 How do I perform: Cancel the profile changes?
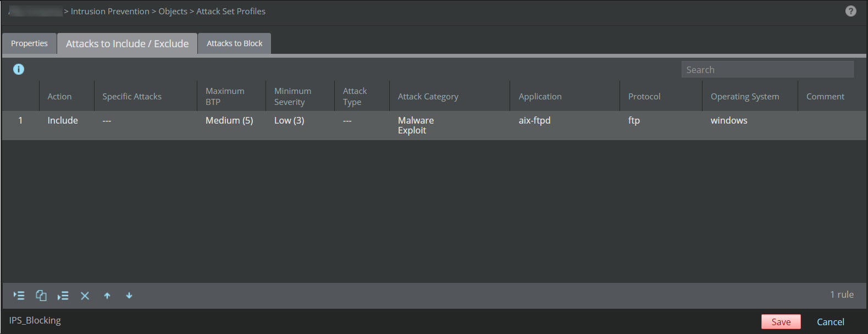click(831, 322)
